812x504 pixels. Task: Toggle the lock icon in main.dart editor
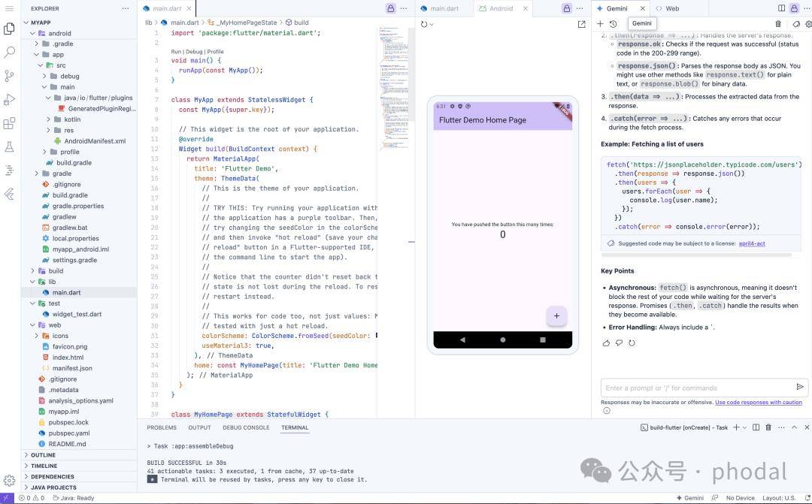(391, 8)
